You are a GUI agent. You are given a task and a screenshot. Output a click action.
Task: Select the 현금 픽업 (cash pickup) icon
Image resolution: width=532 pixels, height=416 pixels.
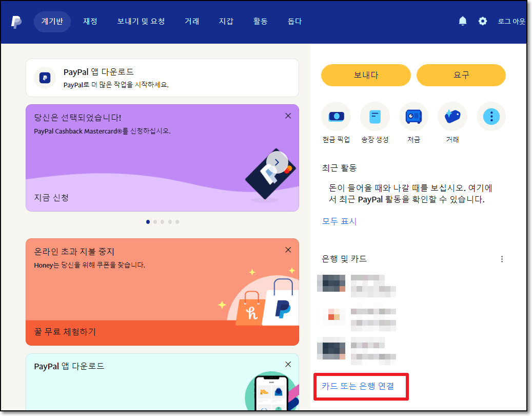pyautogui.click(x=336, y=116)
